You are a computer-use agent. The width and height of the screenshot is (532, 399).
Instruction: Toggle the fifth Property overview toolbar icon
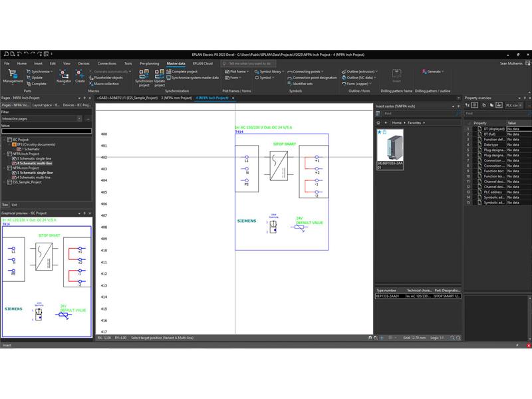[x=499, y=105]
